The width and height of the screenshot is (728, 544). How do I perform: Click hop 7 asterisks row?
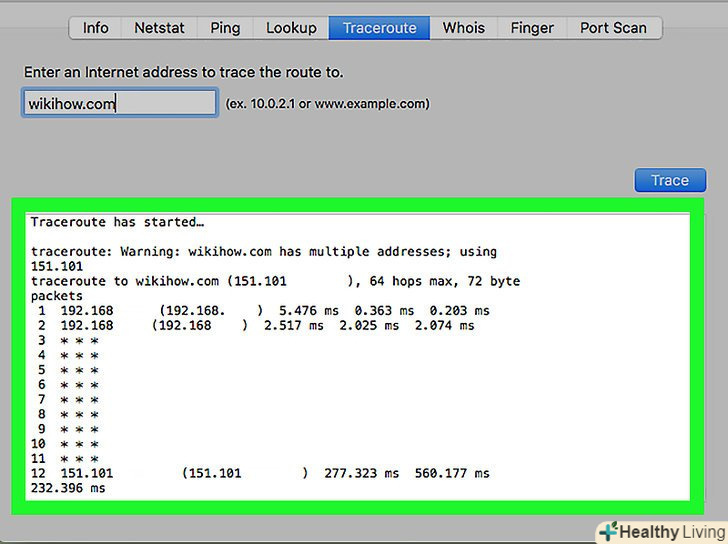pos(68,400)
